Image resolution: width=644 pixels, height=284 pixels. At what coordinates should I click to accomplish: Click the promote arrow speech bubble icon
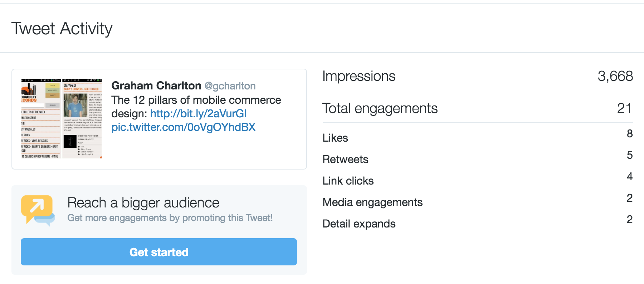click(37, 210)
